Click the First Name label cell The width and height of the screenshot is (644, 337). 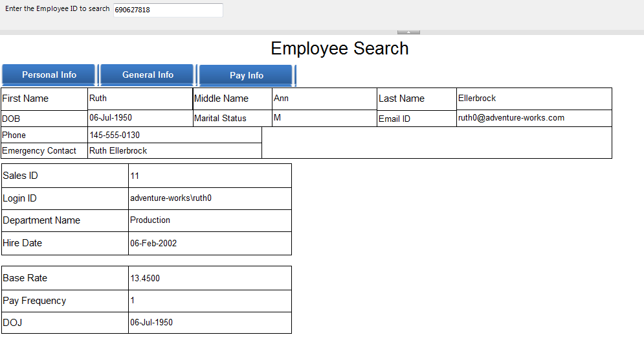click(x=45, y=99)
